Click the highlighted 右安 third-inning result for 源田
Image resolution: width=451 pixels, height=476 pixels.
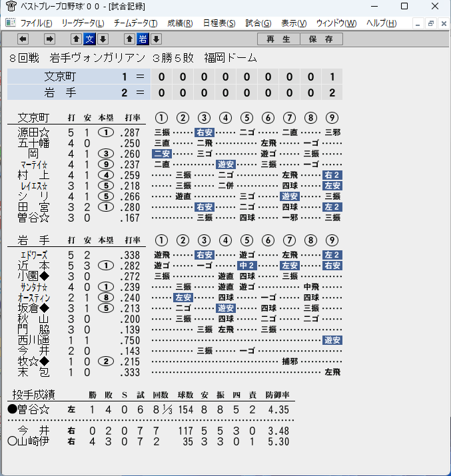pyautogui.click(x=205, y=132)
